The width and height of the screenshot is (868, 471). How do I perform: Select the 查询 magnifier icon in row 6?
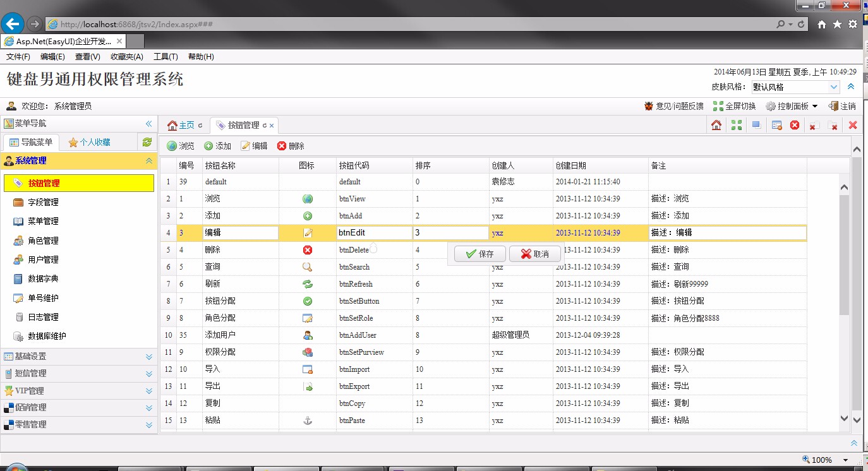point(308,266)
